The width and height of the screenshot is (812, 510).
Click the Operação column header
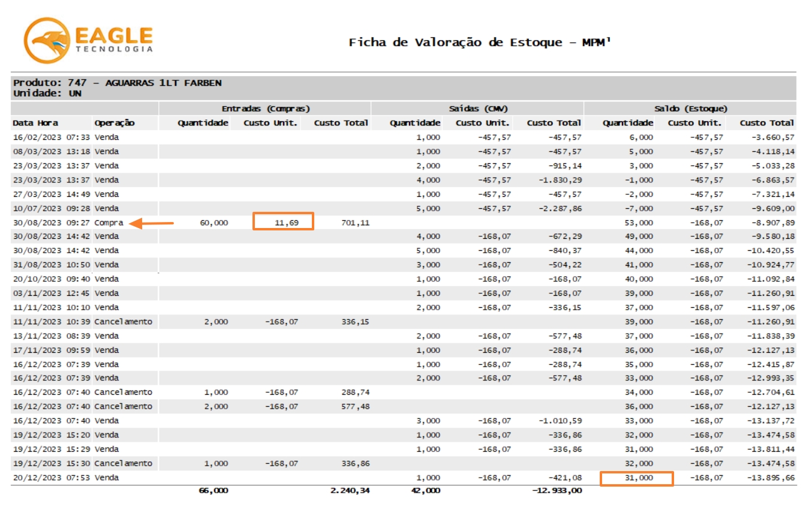coord(115,123)
